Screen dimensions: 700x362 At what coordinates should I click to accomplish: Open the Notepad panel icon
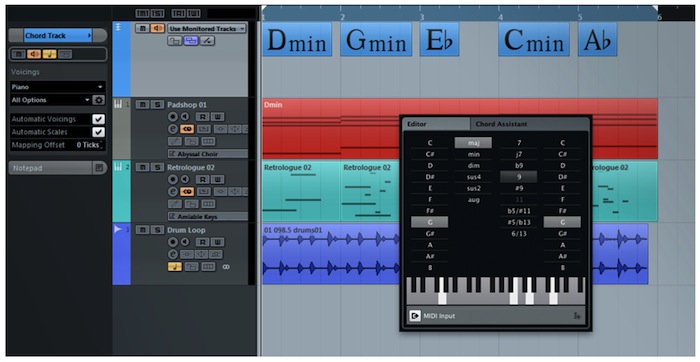tap(99, 168)
